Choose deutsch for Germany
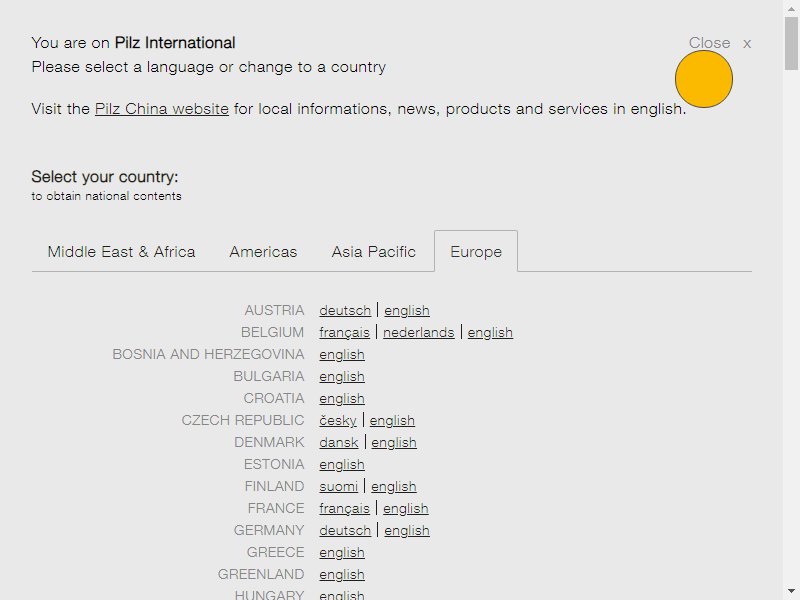This screenshot has width=800, height=600. 345,530
